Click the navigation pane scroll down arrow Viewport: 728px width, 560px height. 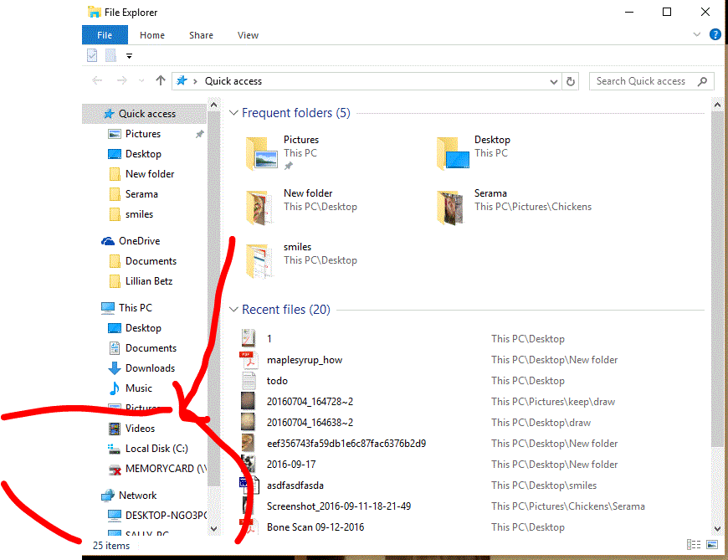pyautogui.click(x=213, y=528)
